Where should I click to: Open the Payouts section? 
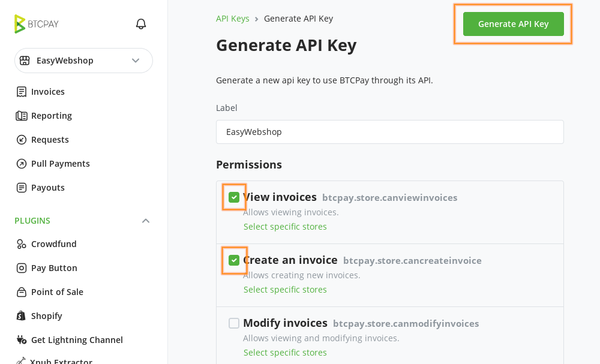pyautogui.click(x=21, y=187)
